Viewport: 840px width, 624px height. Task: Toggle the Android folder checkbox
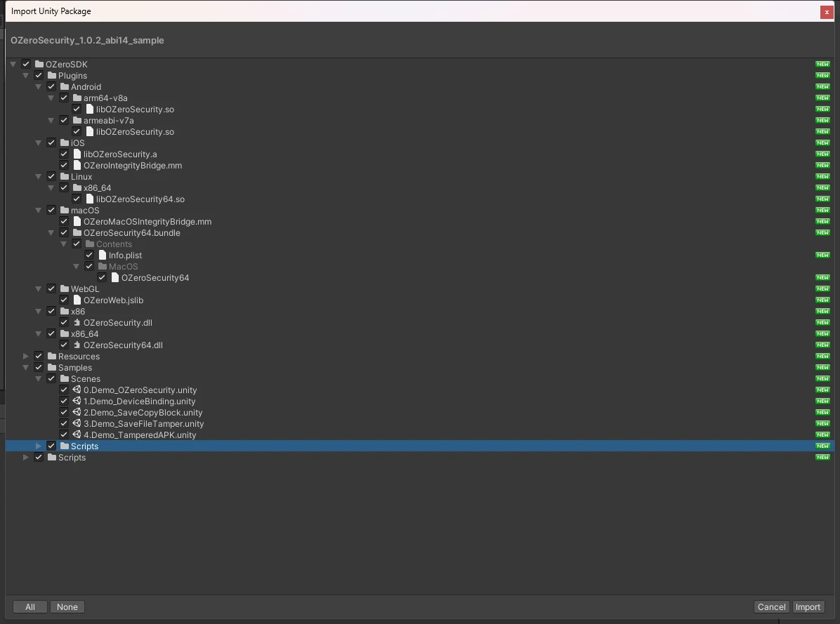click(51, 87)
